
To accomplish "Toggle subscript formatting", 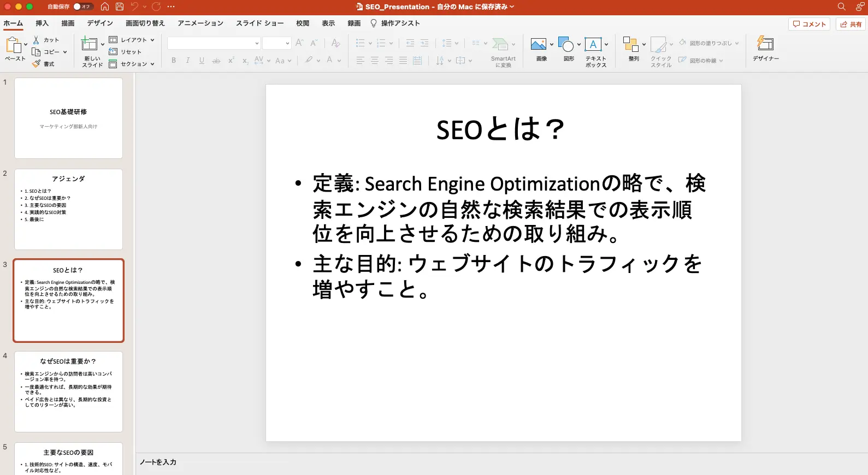I will pos(245,61).
